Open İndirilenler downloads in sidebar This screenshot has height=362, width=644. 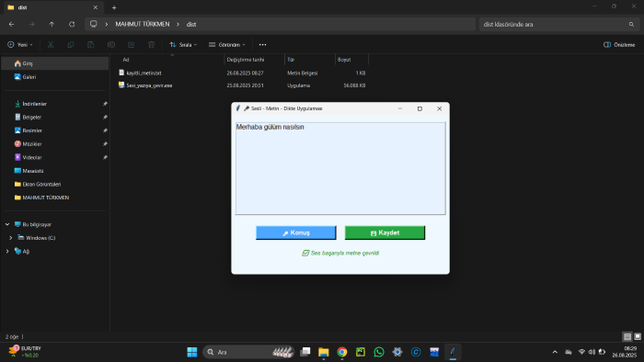(x=55, y=104)
